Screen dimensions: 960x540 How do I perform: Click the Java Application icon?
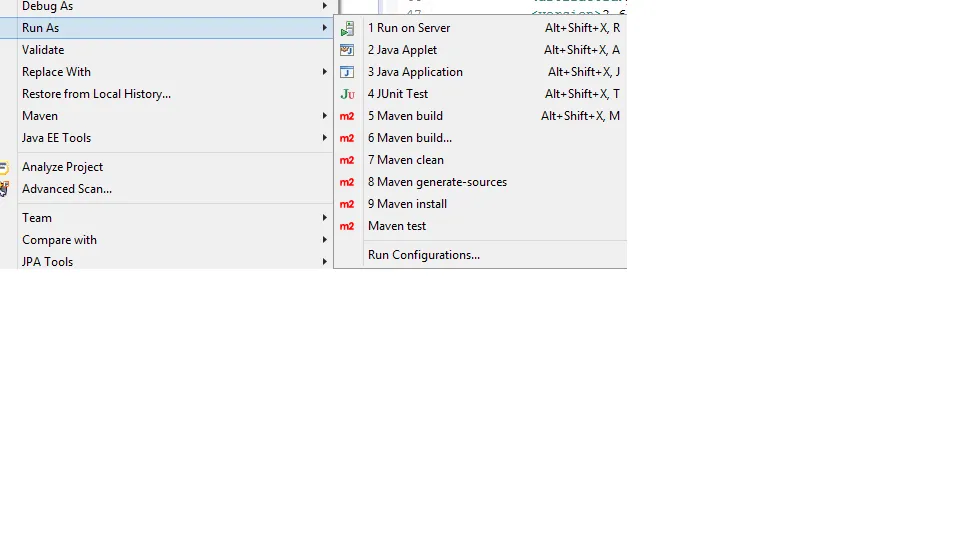pos(347,72)
